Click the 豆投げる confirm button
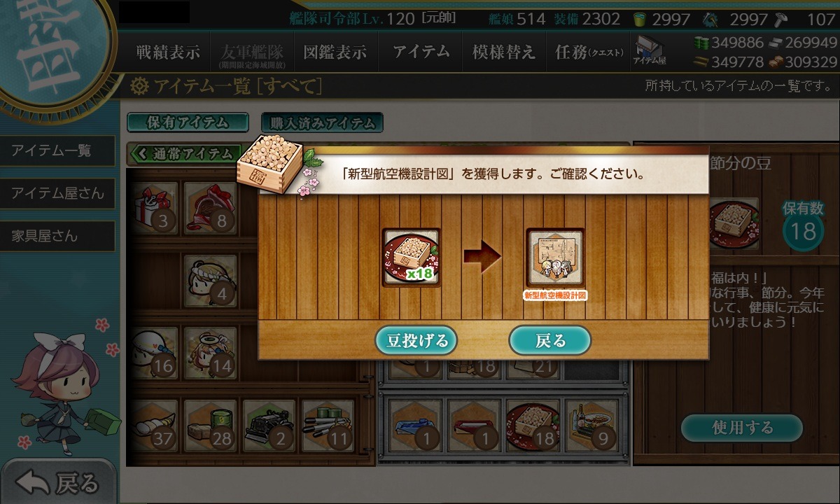 pyautogui.click(x=416, y=341)
